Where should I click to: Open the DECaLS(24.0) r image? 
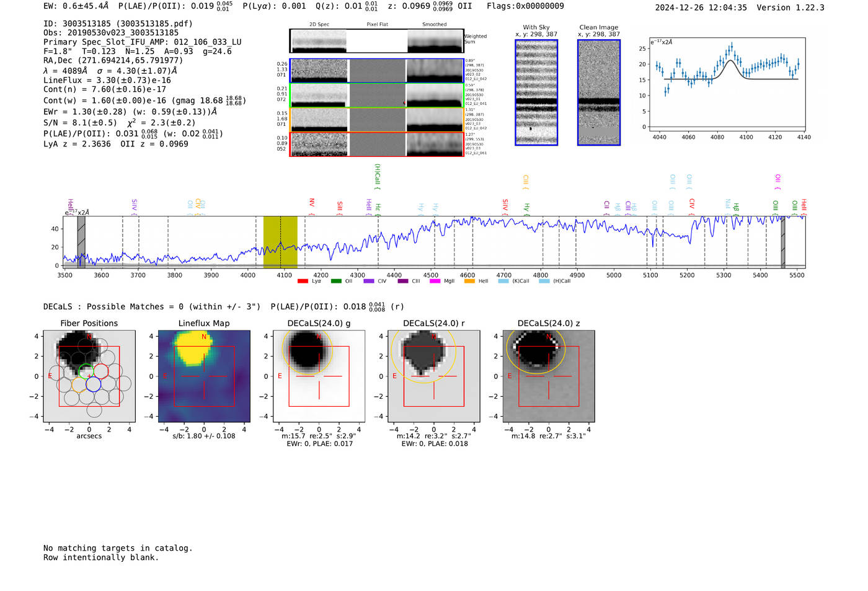tap(433, 376)
